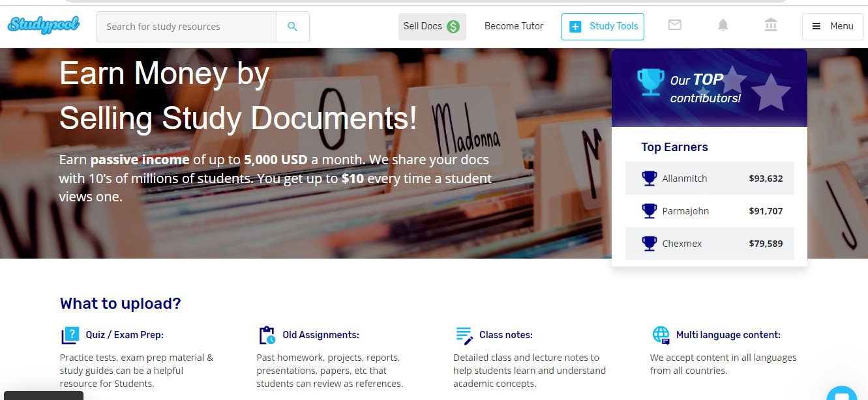This screenshot has height=400, width=868.
Task: Click the Multi language globe icon
Action: tap(661, 336)
